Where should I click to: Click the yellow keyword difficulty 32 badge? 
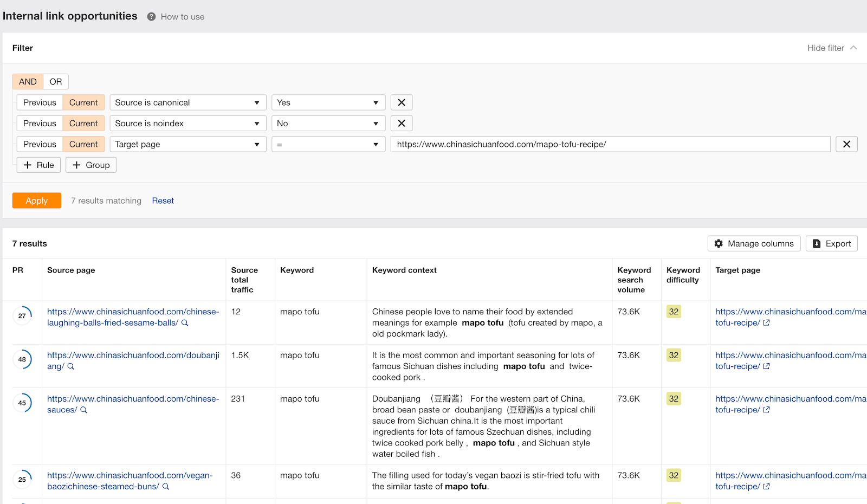673,312
